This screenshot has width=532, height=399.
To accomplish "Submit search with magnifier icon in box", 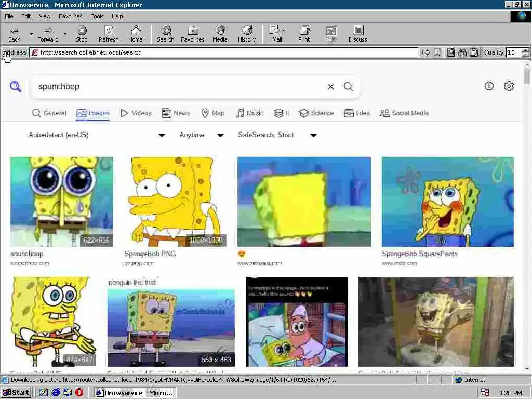I will point(349,87).
